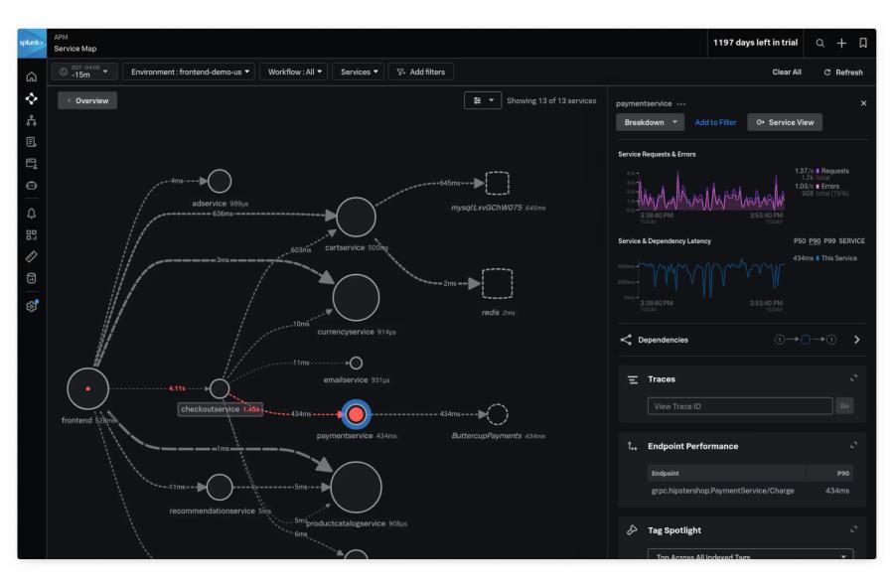Click the View Trace ID input field
This screenshot has width=894, height=588.
(x=740, y=406)
